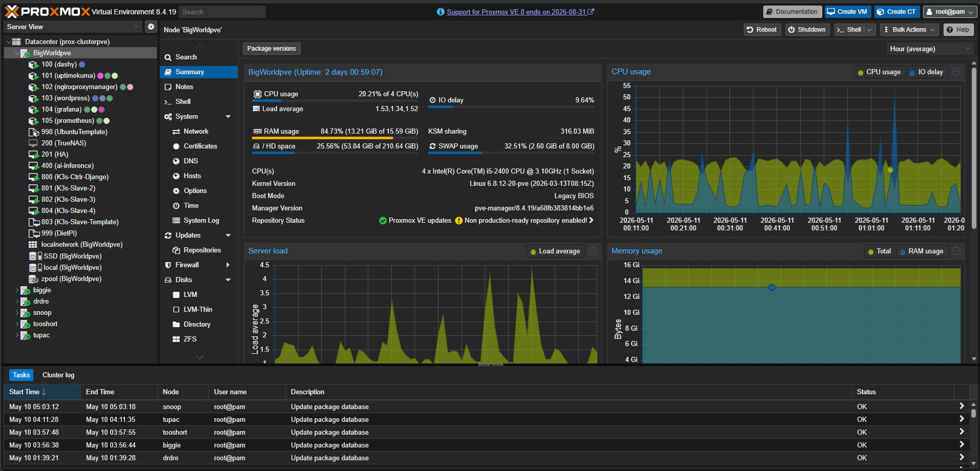Toggle Load average legend series
Image resolution: width=980 pixels, height=471 pixels.
[x=555, y=251]
